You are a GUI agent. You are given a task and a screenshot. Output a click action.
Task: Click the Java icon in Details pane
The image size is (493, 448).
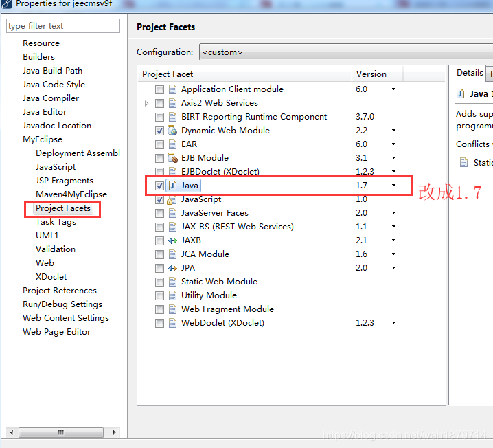[x=460, y=93]
